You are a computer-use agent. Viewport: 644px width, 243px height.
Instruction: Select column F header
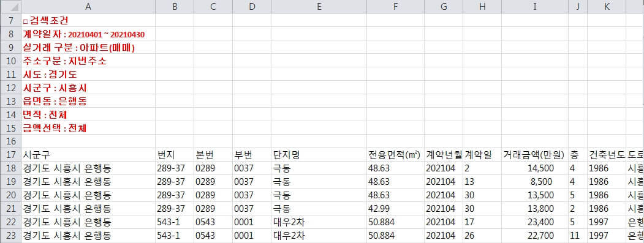(x=395, y=7)
